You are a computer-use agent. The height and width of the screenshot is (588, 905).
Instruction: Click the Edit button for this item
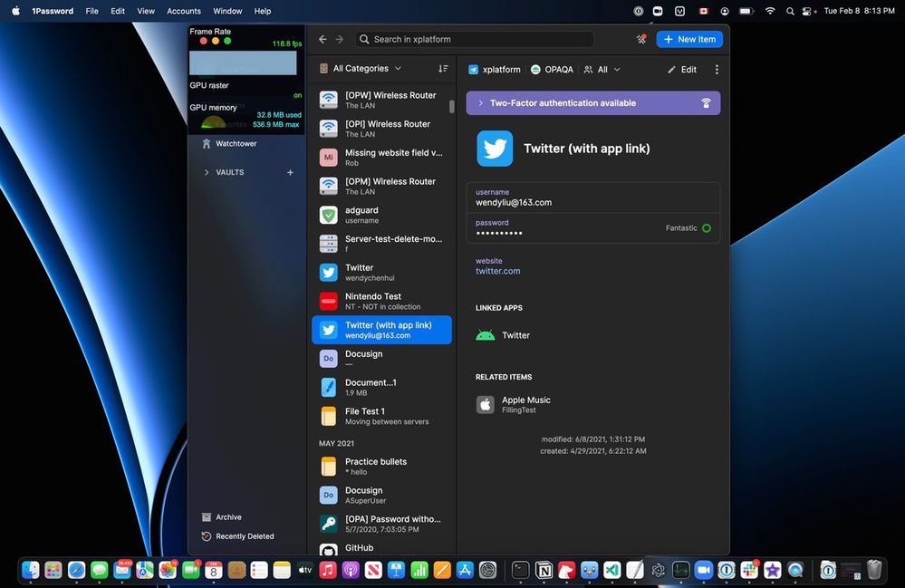click(x=682, y=70)
